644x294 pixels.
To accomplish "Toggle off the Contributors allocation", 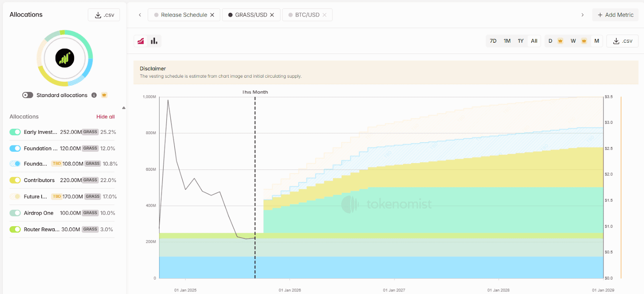I will [15, 180].
